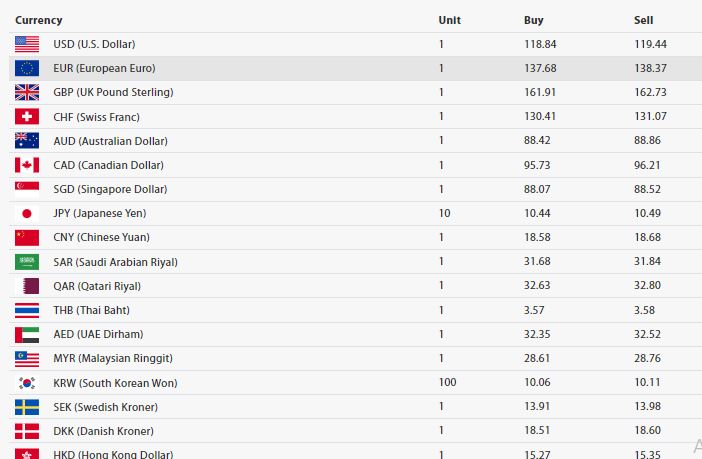Select the MYR (Malaysian Ringgit) label
The width and height of the screenshot is (702, 459).
pos(113,358)
